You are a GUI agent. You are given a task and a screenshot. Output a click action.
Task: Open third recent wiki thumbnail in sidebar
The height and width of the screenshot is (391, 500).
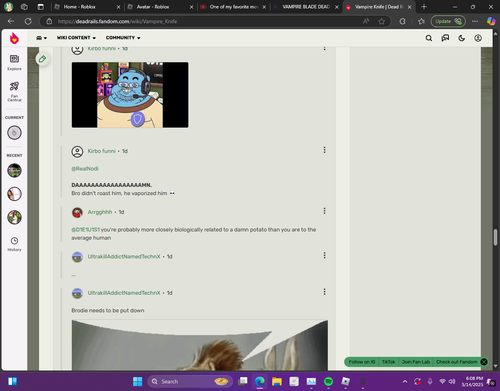(x=14, y=217)
